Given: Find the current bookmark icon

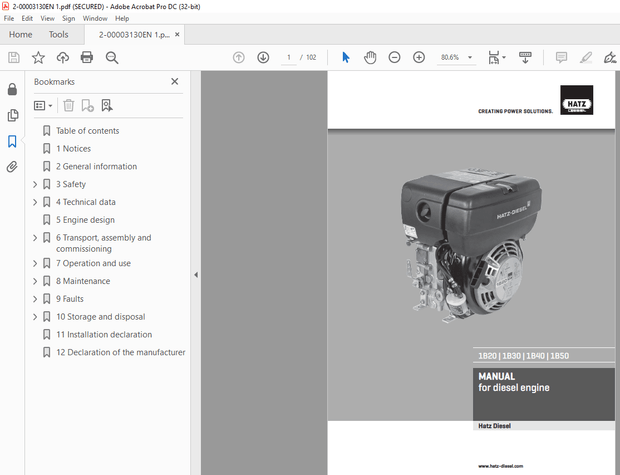Looking at the screenshot, I should (107, 106).
